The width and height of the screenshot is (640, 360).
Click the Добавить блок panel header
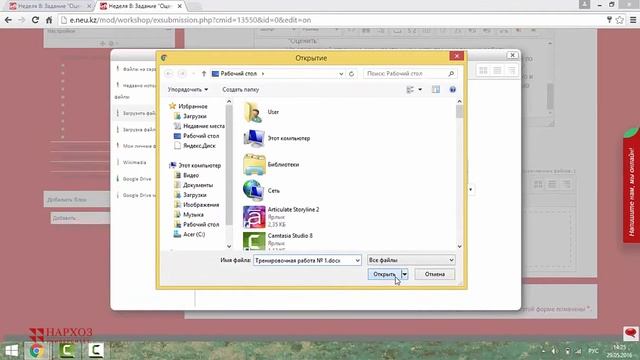point(77,200)
